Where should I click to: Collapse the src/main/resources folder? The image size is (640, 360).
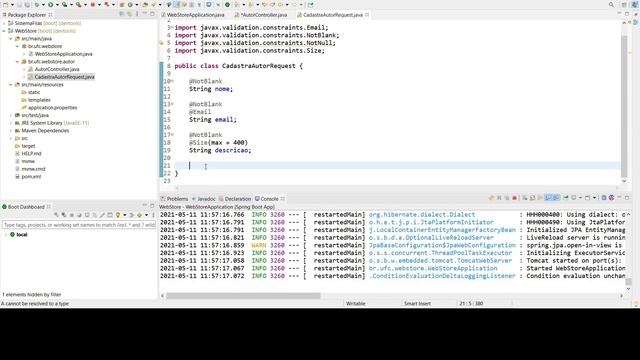[11, 84]
